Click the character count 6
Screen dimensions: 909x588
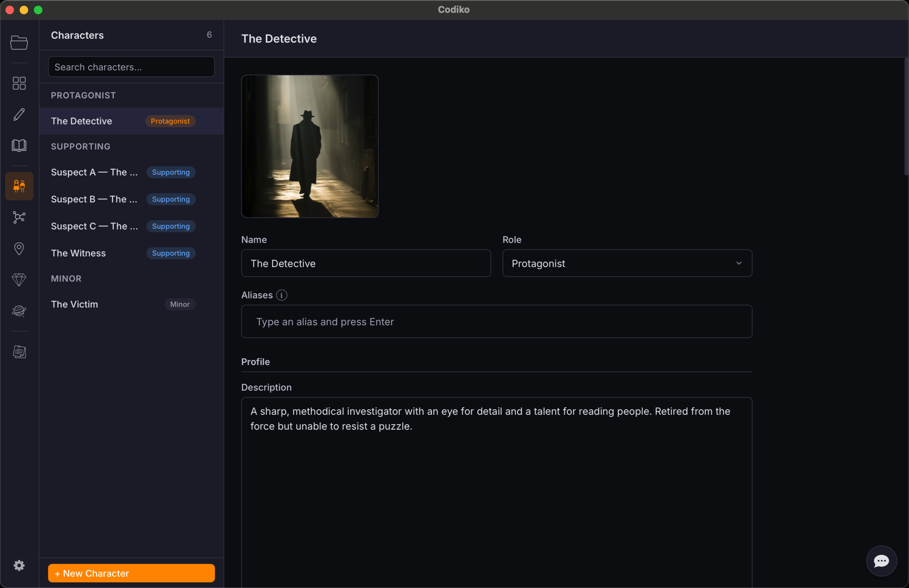[x=209, y=35]
